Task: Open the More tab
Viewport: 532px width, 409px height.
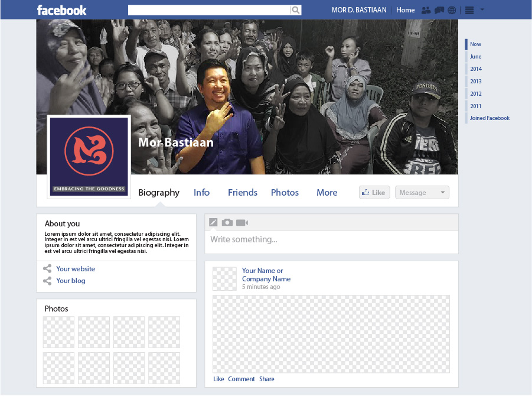Action: (327, 193)
